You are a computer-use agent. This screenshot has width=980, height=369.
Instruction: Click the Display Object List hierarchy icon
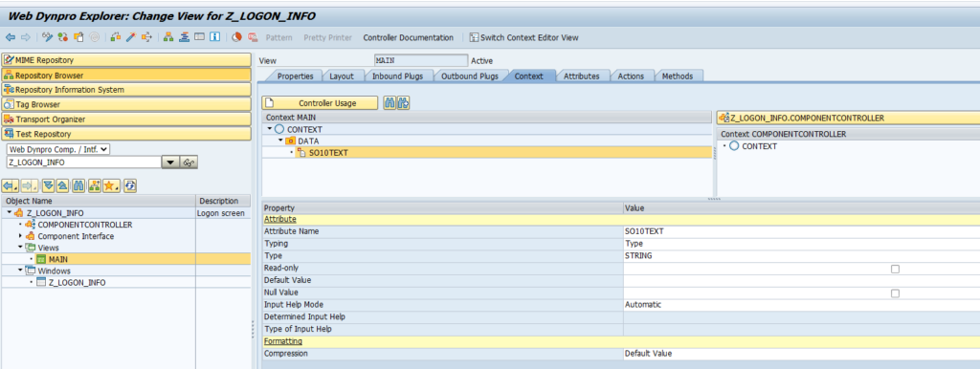168,37
